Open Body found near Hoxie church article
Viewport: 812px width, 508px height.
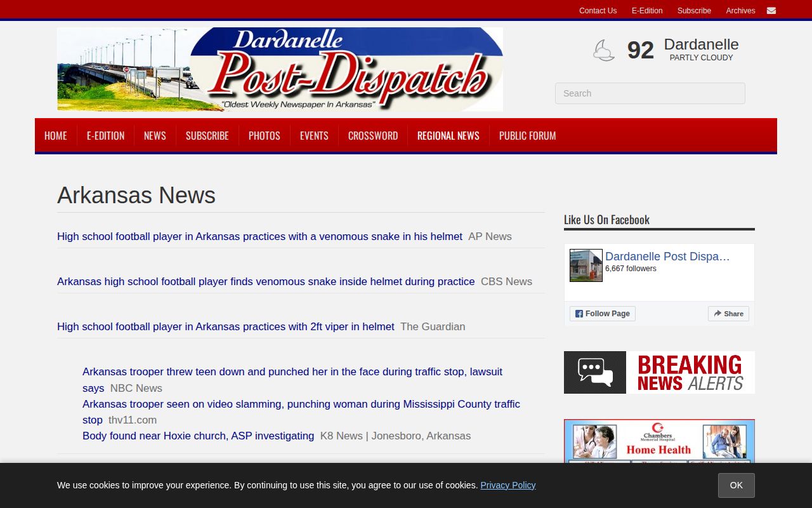pos(198,436)
